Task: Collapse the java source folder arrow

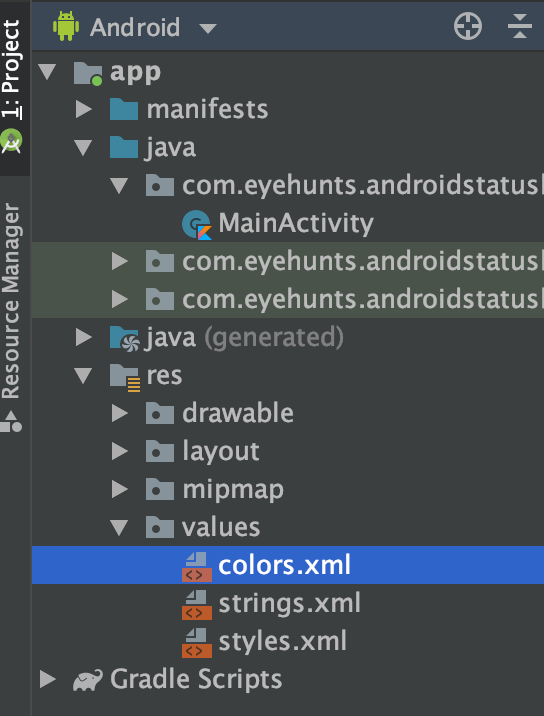Action: (83, 148)
